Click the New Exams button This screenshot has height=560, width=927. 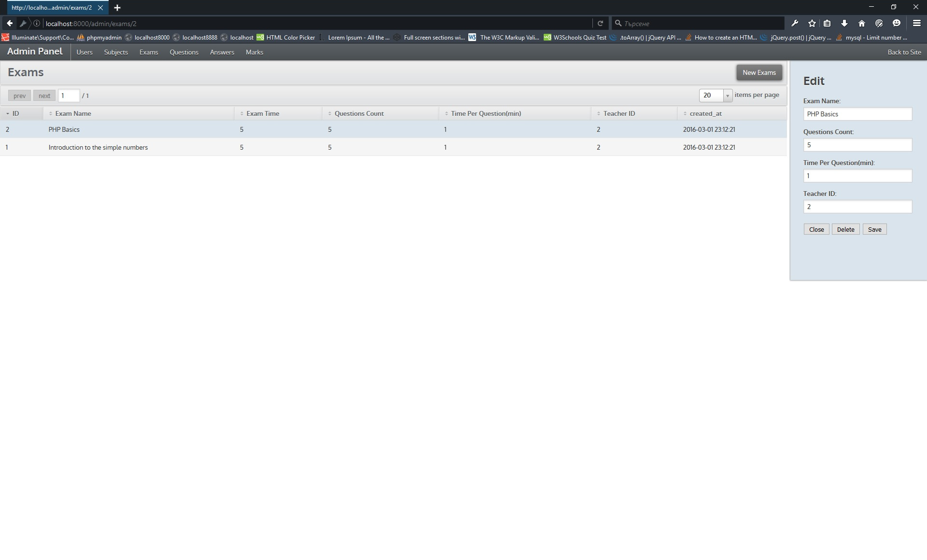click(759, 72)
